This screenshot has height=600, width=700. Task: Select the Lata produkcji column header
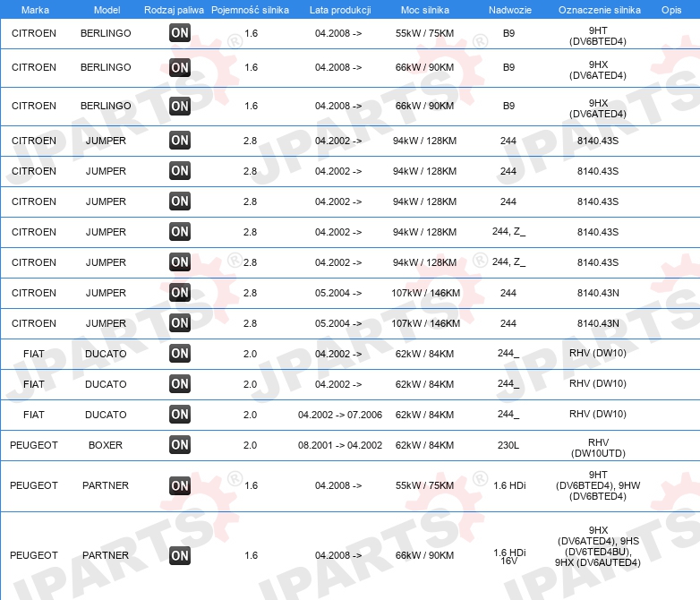pyautogui.click(x=340, y=10)
